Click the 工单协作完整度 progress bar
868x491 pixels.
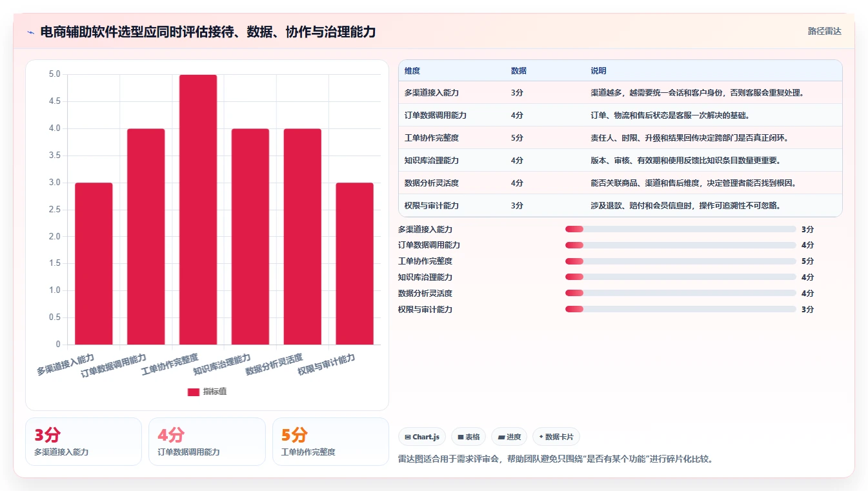[680, 261]
